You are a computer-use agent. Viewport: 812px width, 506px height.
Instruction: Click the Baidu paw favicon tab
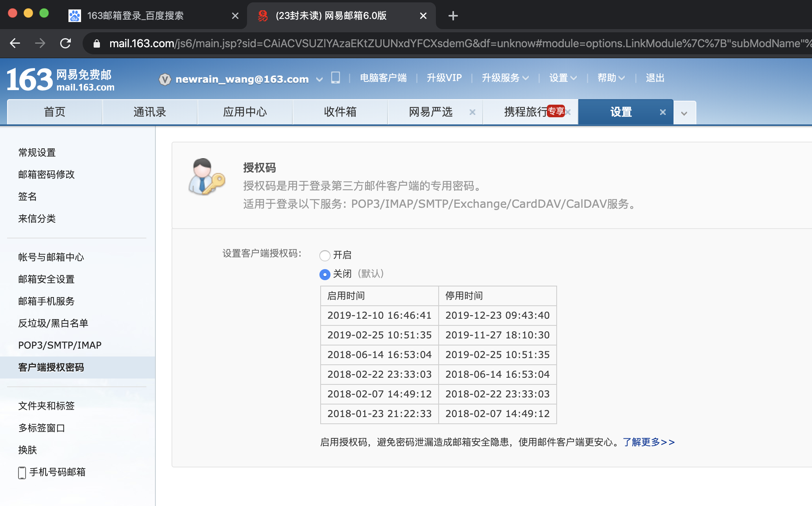tap(74, 16)
